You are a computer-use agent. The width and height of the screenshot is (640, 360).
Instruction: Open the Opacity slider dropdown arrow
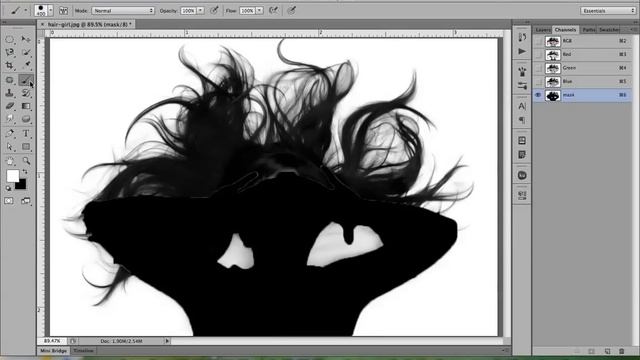click(200, 11)
